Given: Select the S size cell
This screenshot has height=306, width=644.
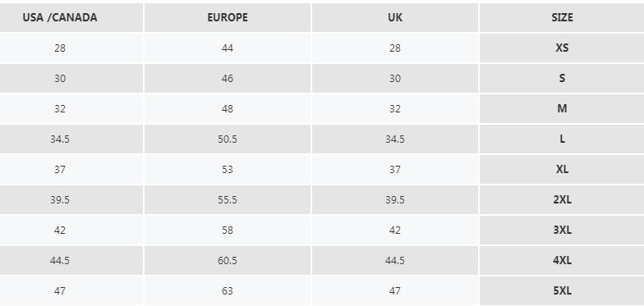Looking at the screenshot, I should tap(562, 79).
